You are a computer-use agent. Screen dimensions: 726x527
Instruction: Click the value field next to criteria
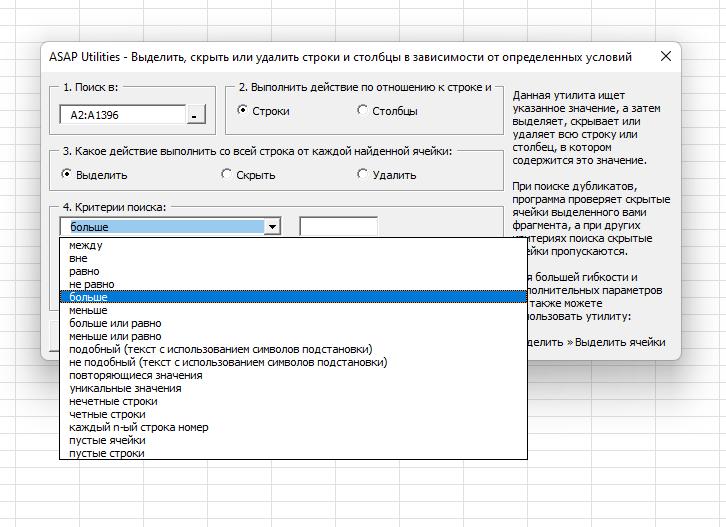[x=338, y=227]
